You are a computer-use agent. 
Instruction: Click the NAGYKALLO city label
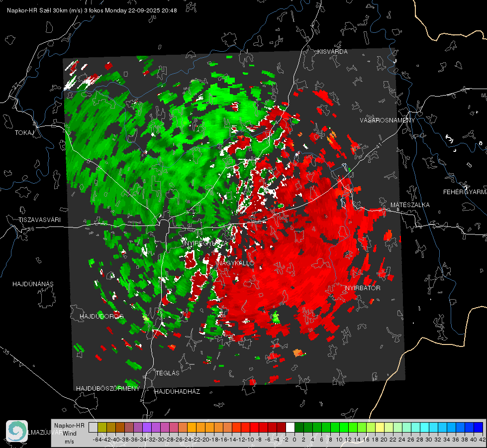pyautogui.click(x=236, y=263)
